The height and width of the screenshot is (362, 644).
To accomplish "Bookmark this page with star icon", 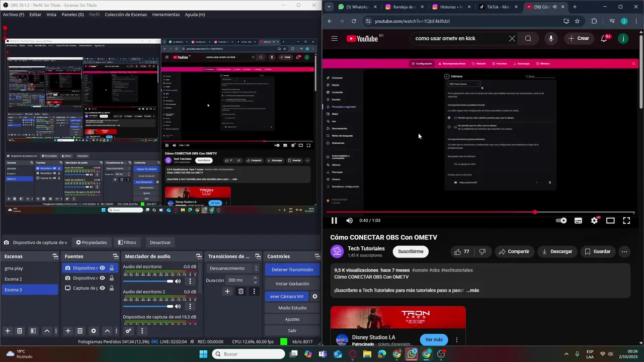I will click(577, 21).
